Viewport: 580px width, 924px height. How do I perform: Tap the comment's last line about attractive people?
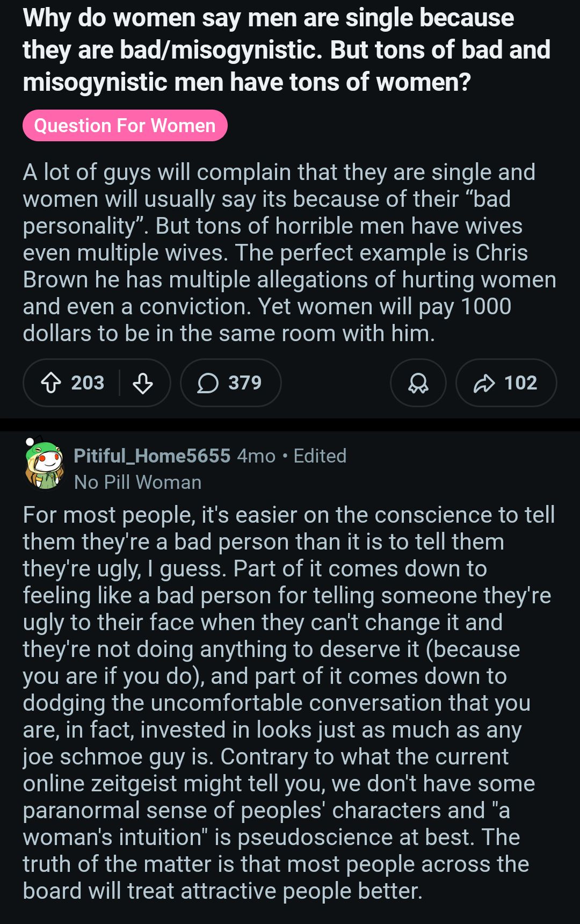(x=222, y=891)
